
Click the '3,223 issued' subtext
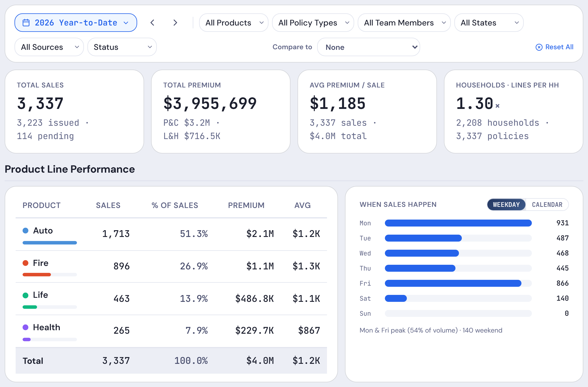pyautogui.click(x=48, y=123)
